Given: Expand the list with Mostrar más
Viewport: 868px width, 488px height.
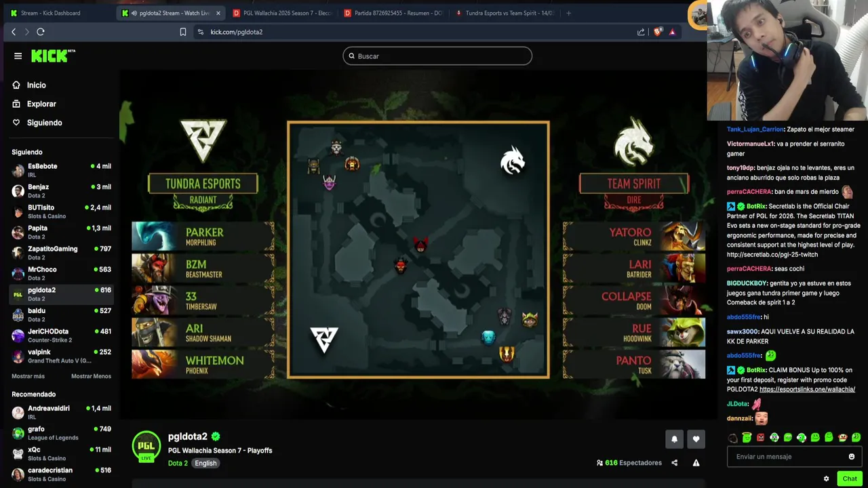Looking at the screenshot, I should 28,376.
